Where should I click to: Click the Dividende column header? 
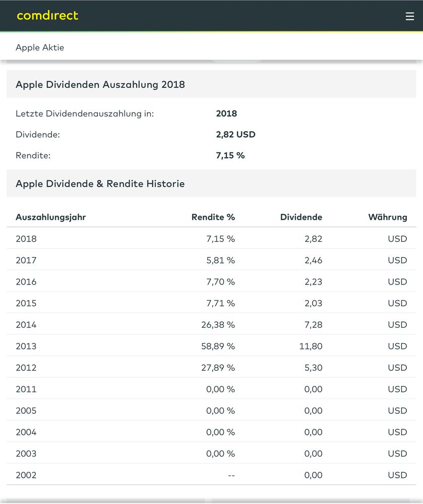click(301, 217)
